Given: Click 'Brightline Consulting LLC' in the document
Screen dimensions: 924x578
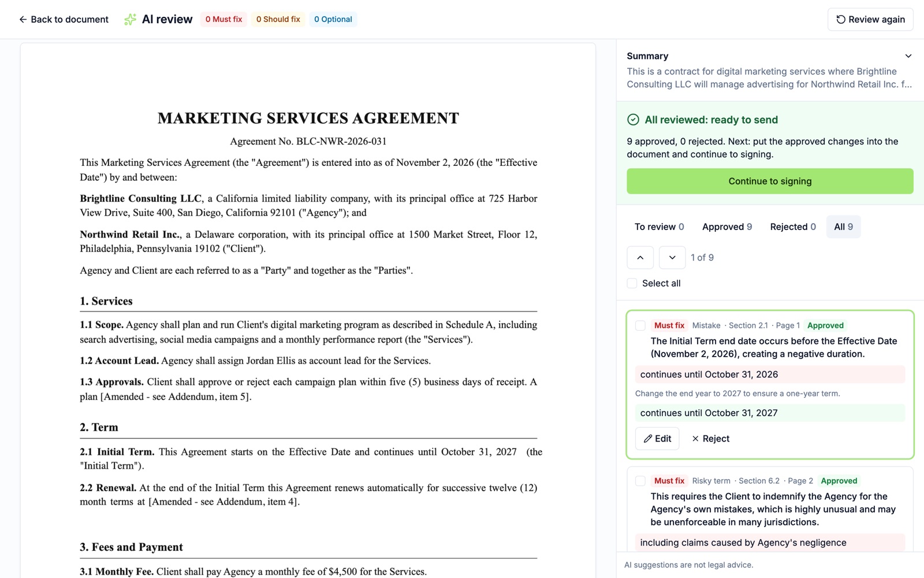Looking at the screenshot, I should click(141, 199).
